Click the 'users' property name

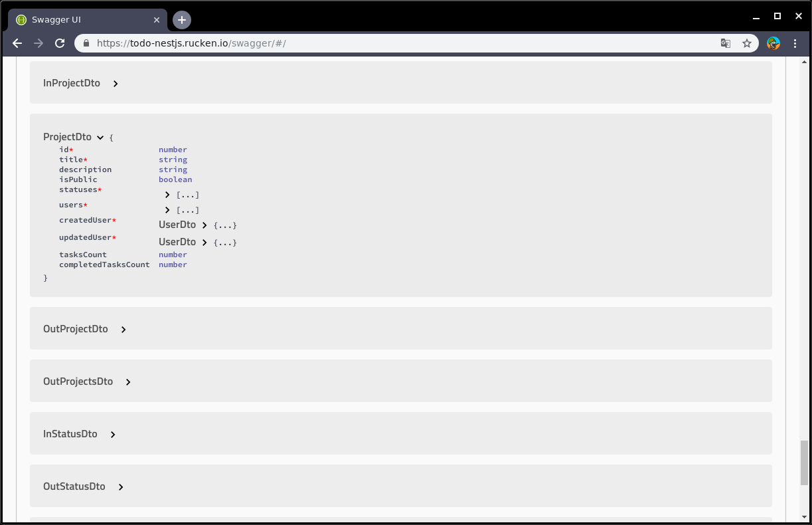(x=71, y=205)
